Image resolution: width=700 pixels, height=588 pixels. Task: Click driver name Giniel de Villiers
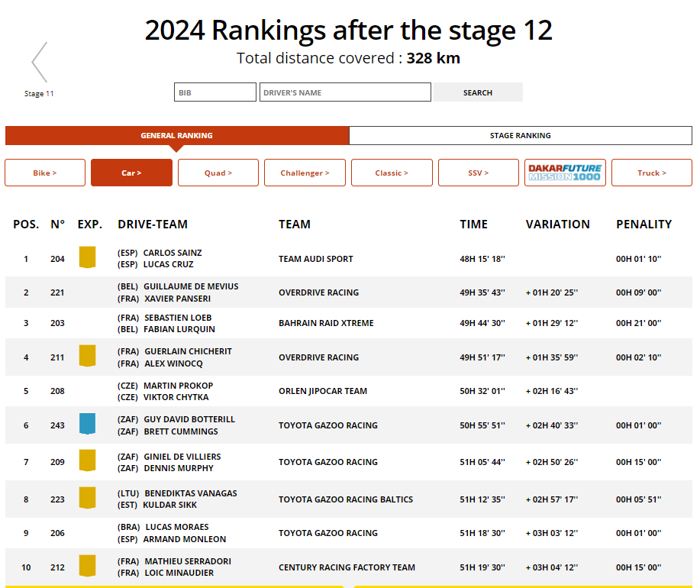pos(182,457)
